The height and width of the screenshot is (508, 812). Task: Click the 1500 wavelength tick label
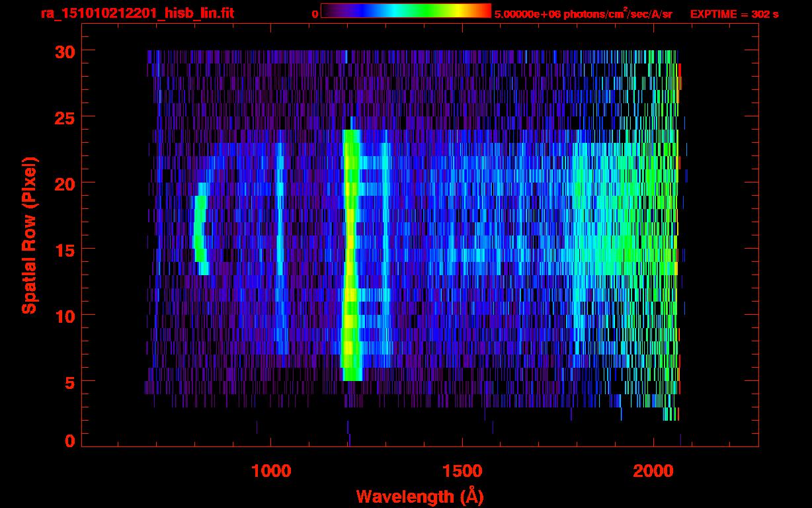tap(462, 471)
